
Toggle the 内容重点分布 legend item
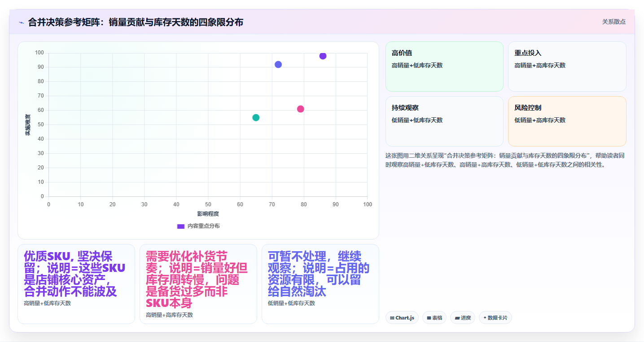click(x=198, y=226)
